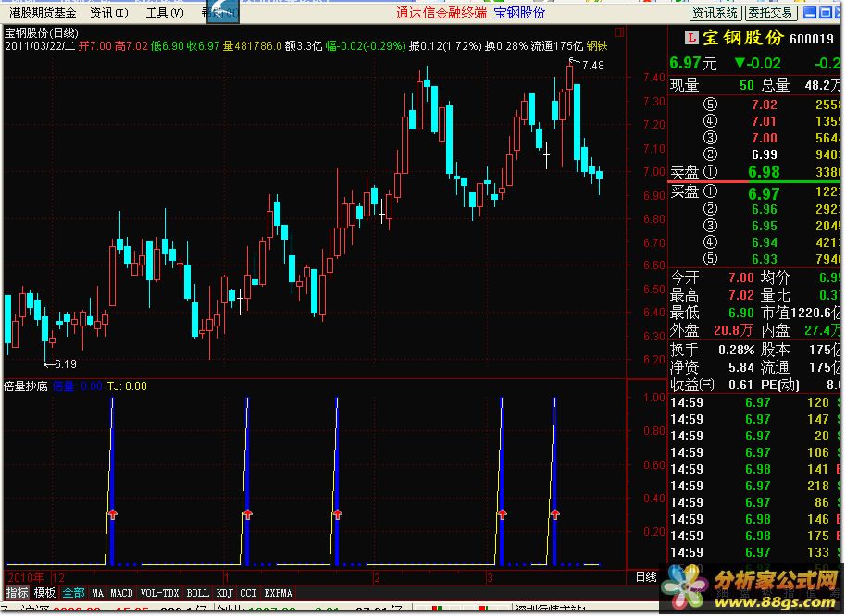Viewport: 846px width, 616px height.
Task: Click the 收益(三) value 0.61
Action: point(740,385)
